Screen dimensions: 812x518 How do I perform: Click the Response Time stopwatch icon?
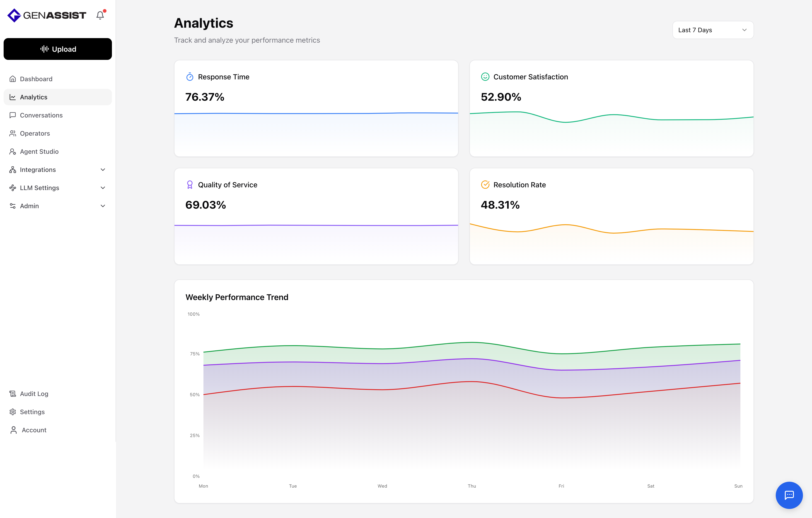(x=190, y=77)
